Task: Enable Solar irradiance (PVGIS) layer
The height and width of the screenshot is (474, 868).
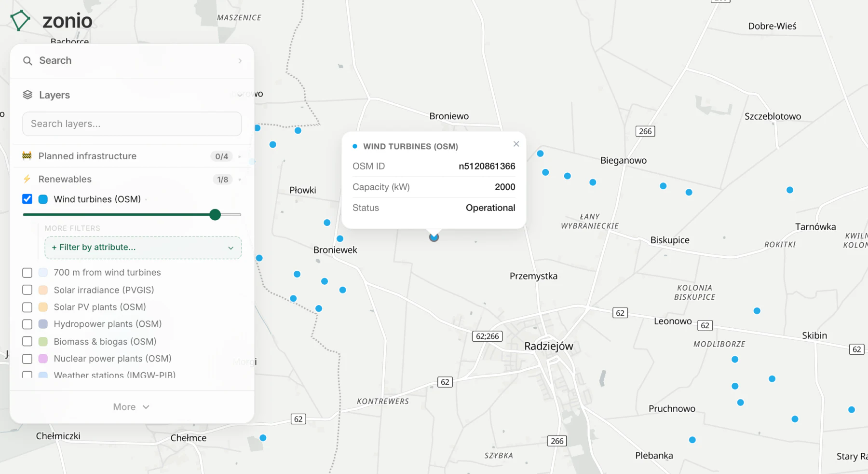Action: 27,290
